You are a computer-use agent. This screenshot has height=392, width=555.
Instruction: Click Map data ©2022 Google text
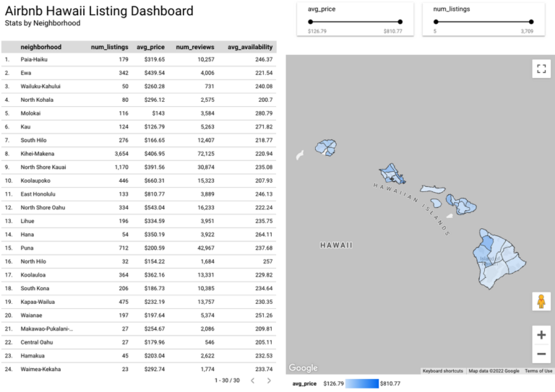(494, 371)
